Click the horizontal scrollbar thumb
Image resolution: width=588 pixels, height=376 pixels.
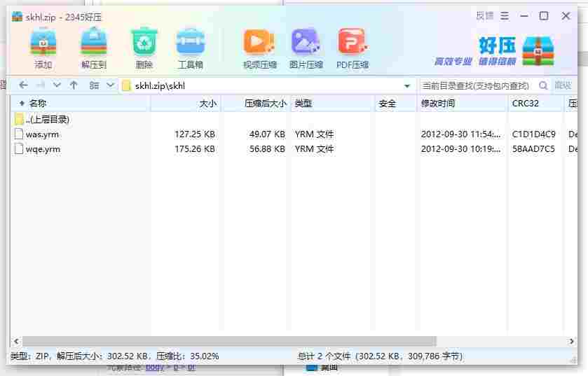click(x=229, y=341)
